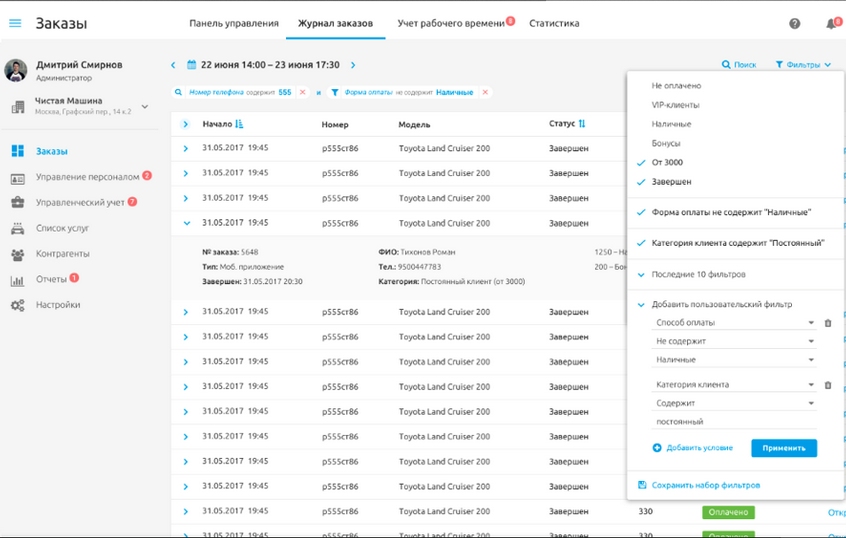Enable the Бонусы filter
Screen dimensions: 846x538
pyautogui.click(x=666, y=144)
